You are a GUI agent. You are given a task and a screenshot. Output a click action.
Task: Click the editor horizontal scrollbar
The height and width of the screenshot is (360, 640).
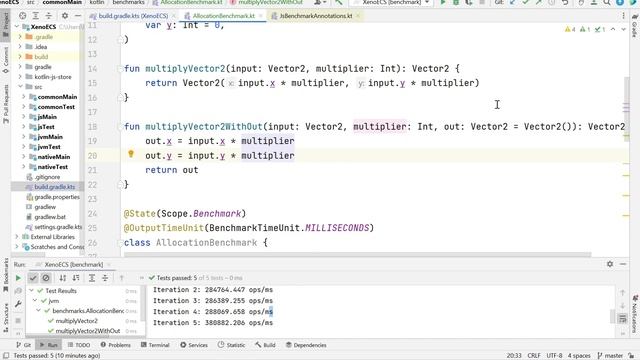point(358,254)
